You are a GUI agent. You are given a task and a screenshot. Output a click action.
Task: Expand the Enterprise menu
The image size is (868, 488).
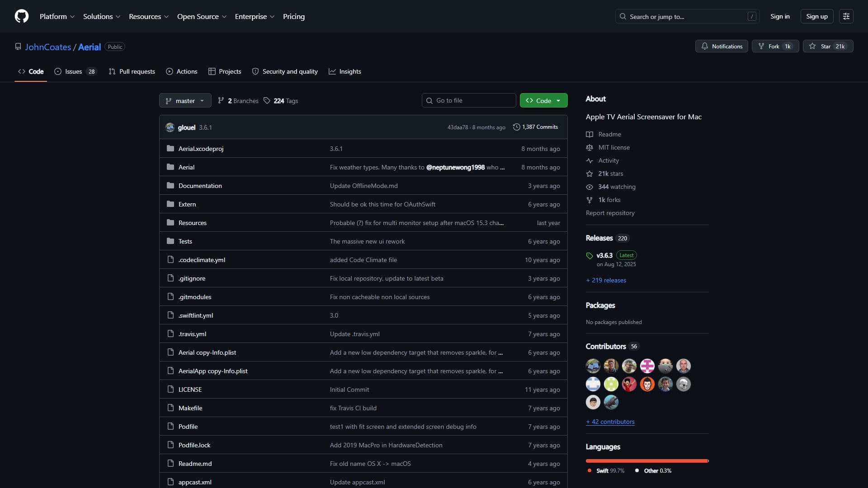(255, 16)
